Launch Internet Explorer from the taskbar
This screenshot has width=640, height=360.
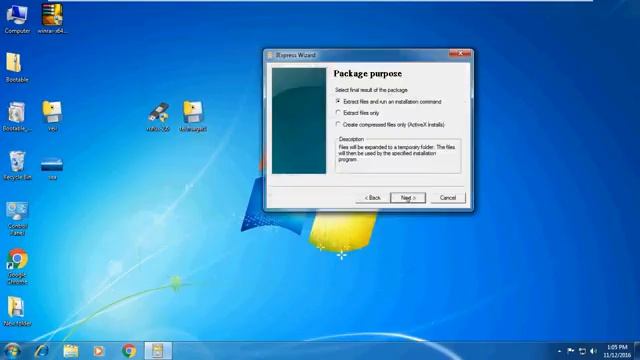41,351
